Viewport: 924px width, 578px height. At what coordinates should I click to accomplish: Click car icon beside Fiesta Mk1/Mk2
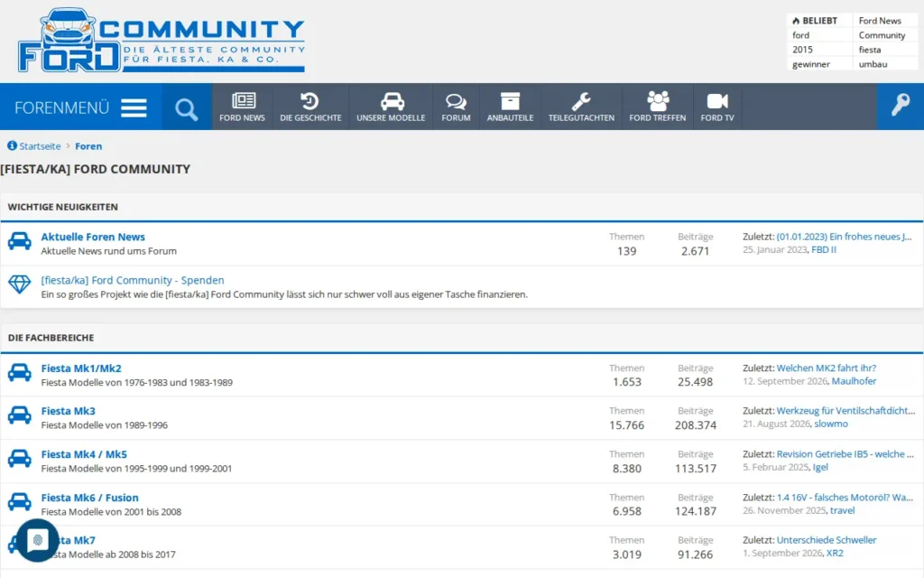(x=20, y=373)
